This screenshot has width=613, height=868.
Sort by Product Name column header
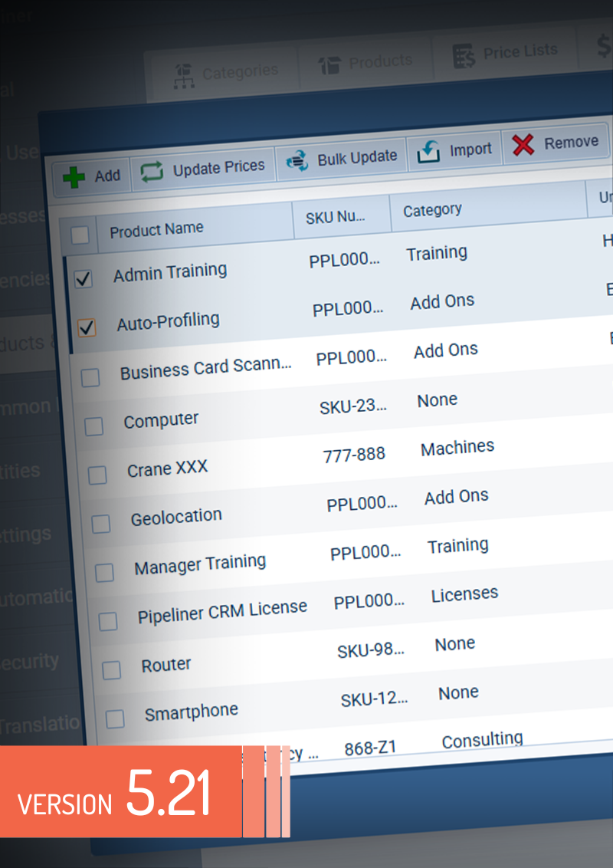pos(156,229)
